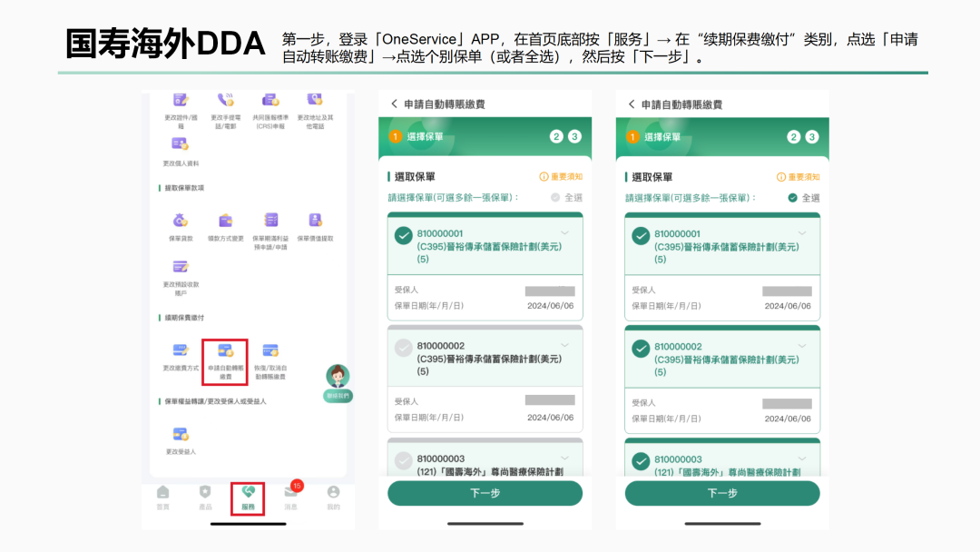Expand policy 810000002 chevron on right phone
The image size is (980, 552).
point(802,346)
